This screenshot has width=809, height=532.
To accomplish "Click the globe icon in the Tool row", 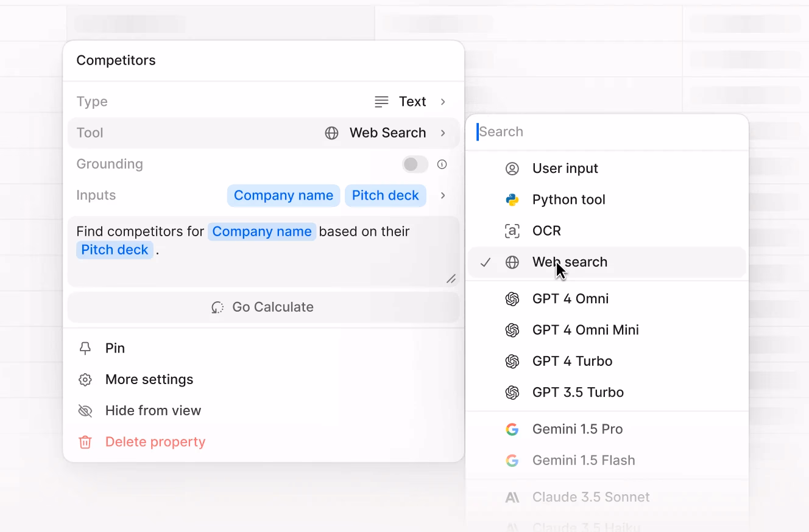I will (331, 133).
